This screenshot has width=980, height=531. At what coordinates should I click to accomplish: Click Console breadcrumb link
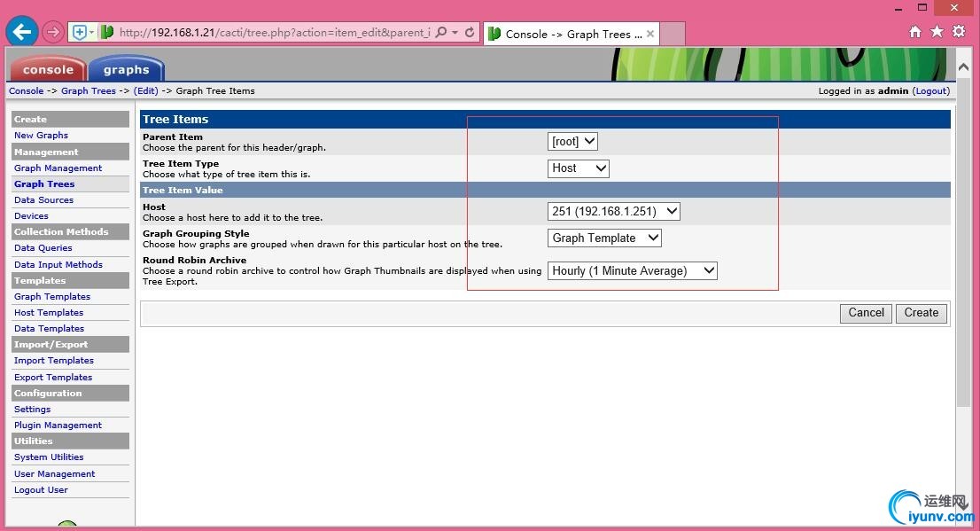pyautogui.click(x=27, y=90)
